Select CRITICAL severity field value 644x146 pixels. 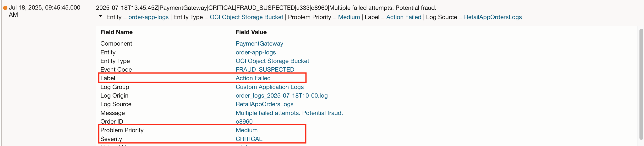click(x=249, y=139)
